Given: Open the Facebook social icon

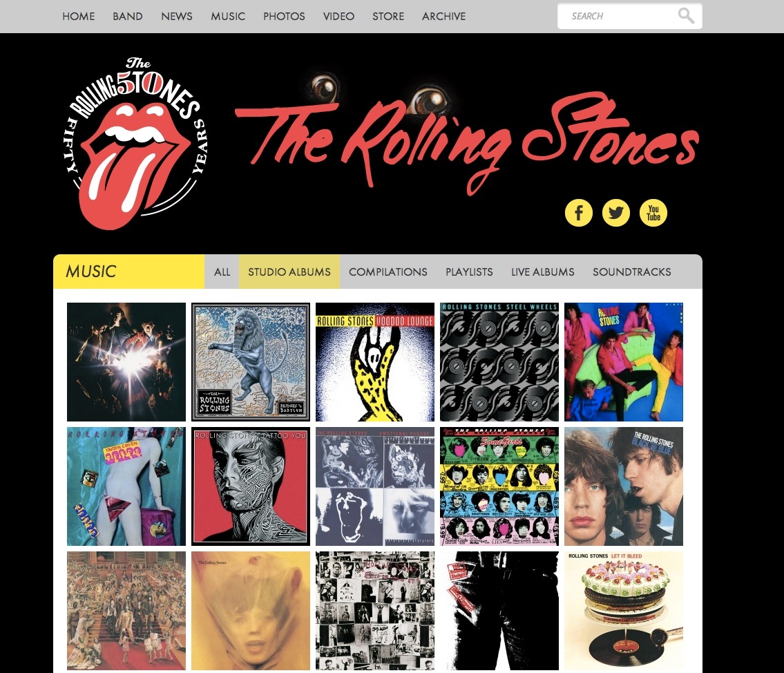Looking at the screenshot, I should [578, 213].
